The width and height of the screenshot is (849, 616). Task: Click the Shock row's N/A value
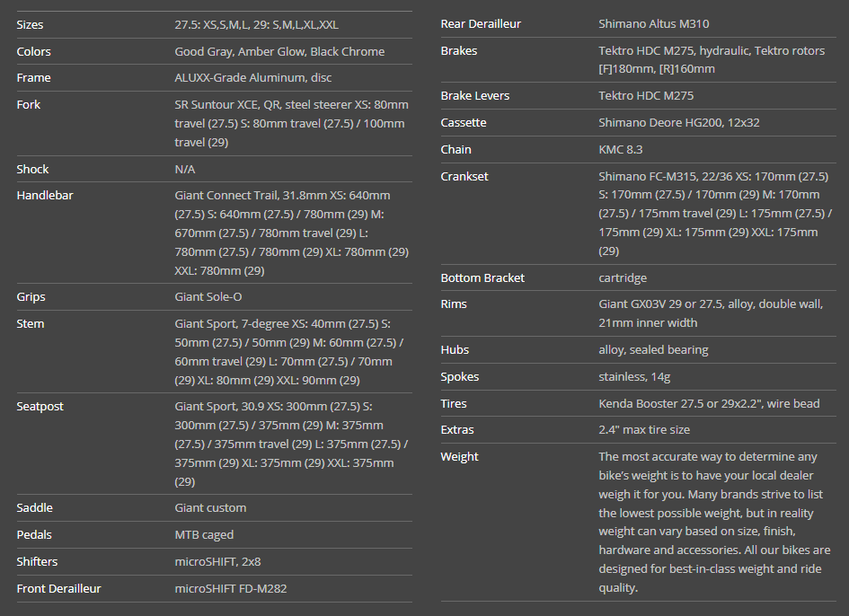184,169
